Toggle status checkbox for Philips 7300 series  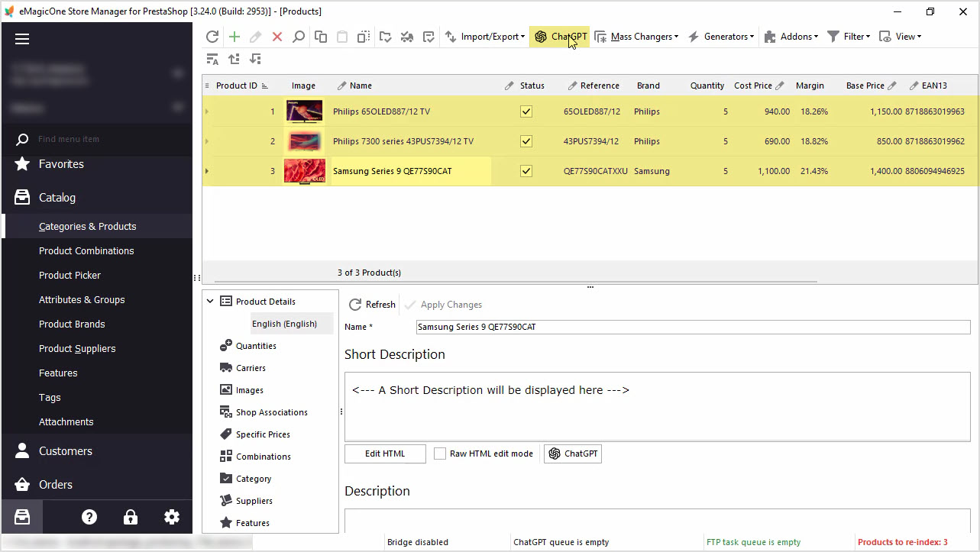526,141
